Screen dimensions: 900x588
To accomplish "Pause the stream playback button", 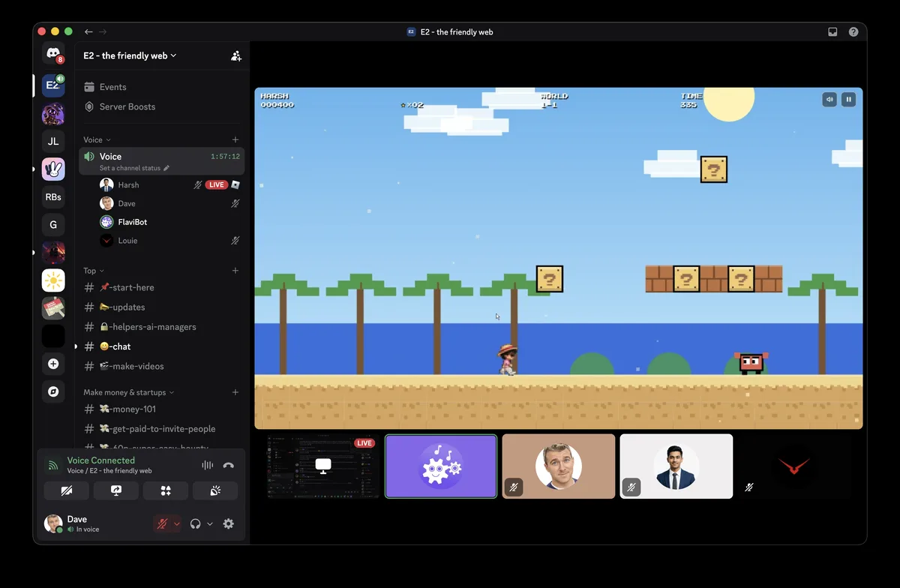I will pos(849,99).
